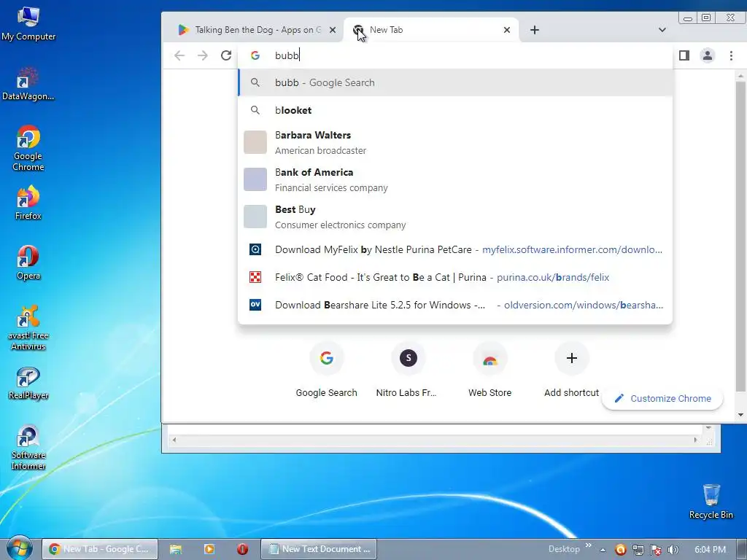
Task: Launch Google Chrome from the desktop
Action: 28,147
